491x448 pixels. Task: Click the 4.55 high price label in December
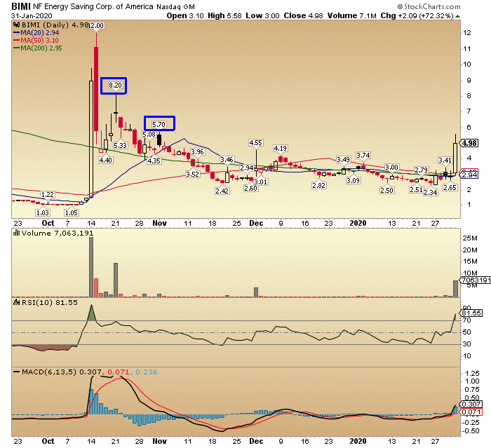point(255,143)
